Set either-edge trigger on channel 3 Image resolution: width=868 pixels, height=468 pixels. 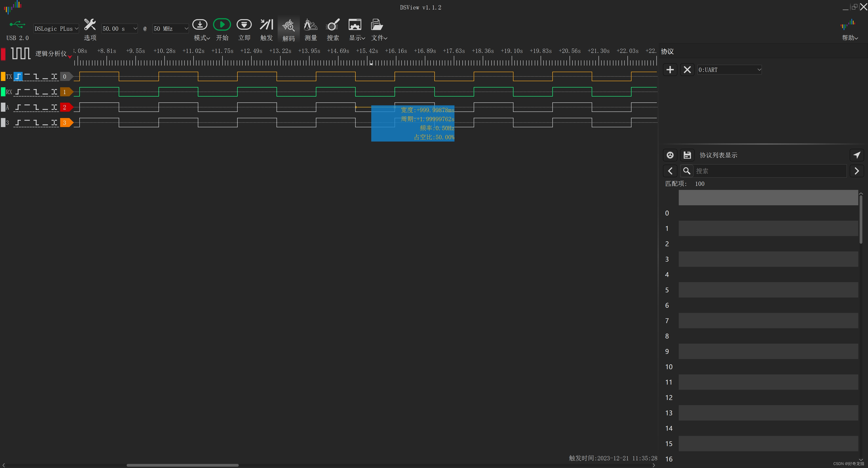click(x=54, y=123)
